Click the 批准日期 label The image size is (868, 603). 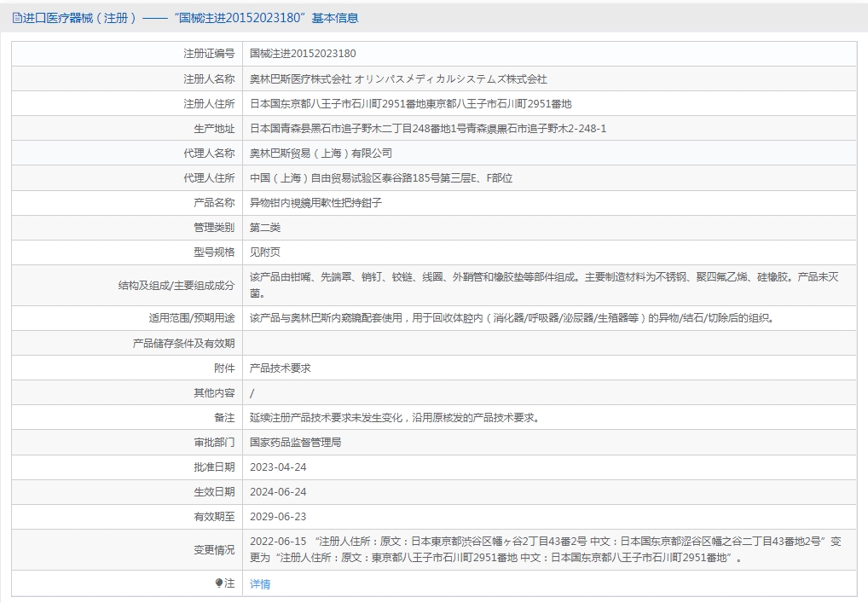click(214, 467)
